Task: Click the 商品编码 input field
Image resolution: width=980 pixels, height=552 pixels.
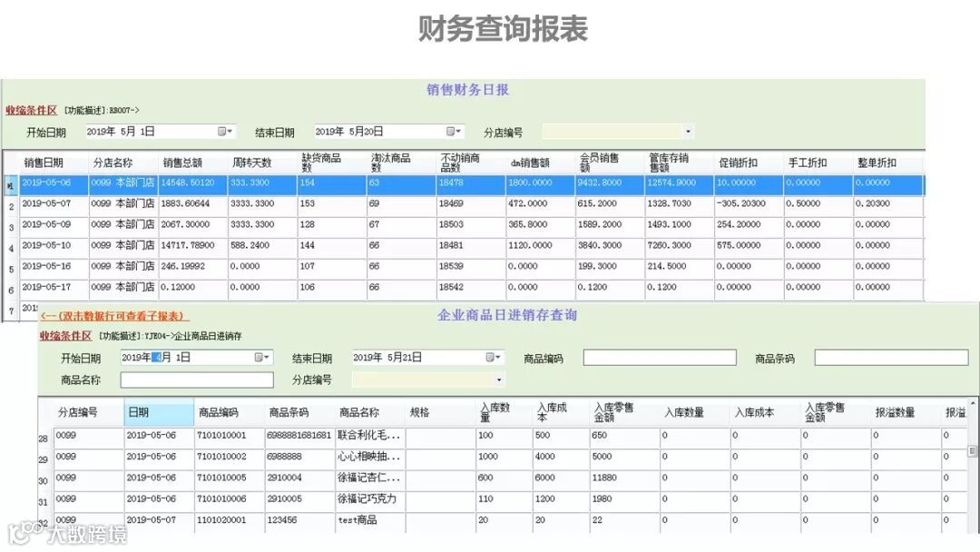Action: click(x=660, y=358)
